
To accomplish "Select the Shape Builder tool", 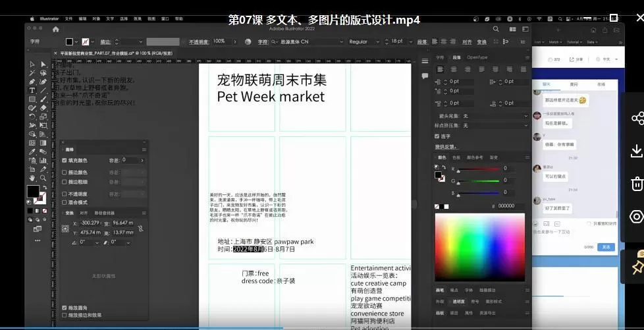I will pos(32,134).
